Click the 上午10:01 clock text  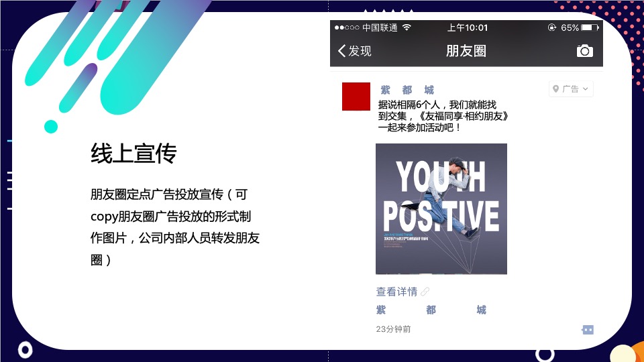point(467,27)
